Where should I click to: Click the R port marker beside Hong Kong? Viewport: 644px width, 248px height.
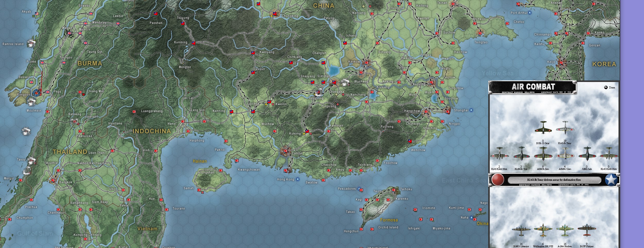click(x=298, y=179)
